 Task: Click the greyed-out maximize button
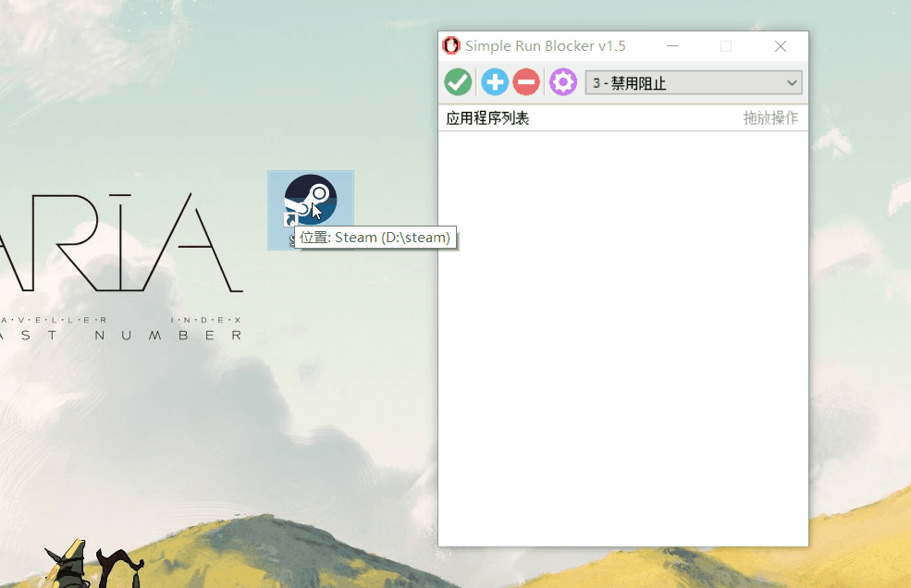click(x=726, y=46)
